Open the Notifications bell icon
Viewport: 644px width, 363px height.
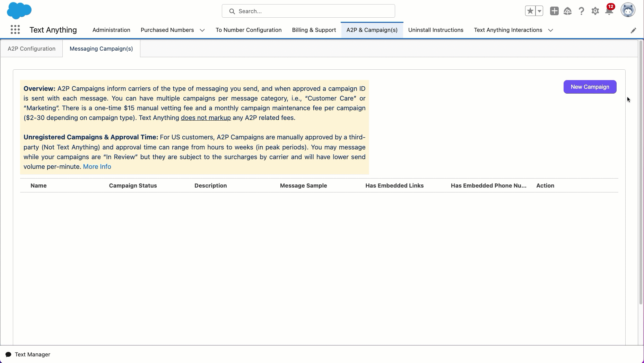[x=609, y=11]
